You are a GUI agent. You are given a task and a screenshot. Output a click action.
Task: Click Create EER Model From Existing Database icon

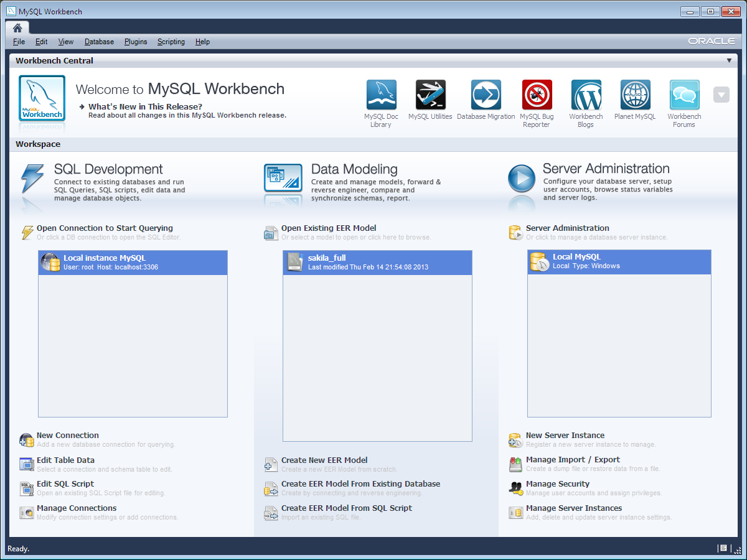(271, 488)
